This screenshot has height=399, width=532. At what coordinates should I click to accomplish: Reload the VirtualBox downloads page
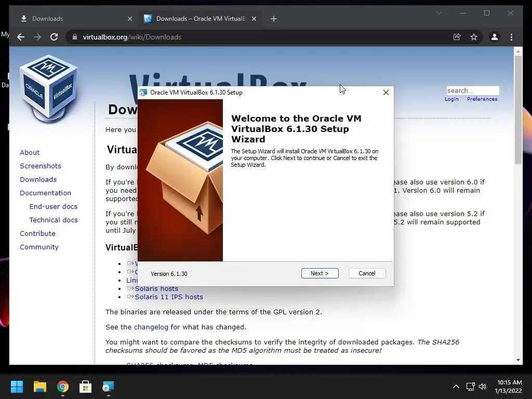pyautogui.click(x=54, y=37)
